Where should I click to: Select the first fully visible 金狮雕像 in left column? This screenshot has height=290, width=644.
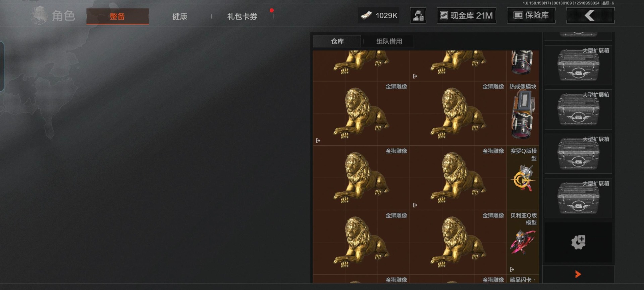[x=361, y=113]
